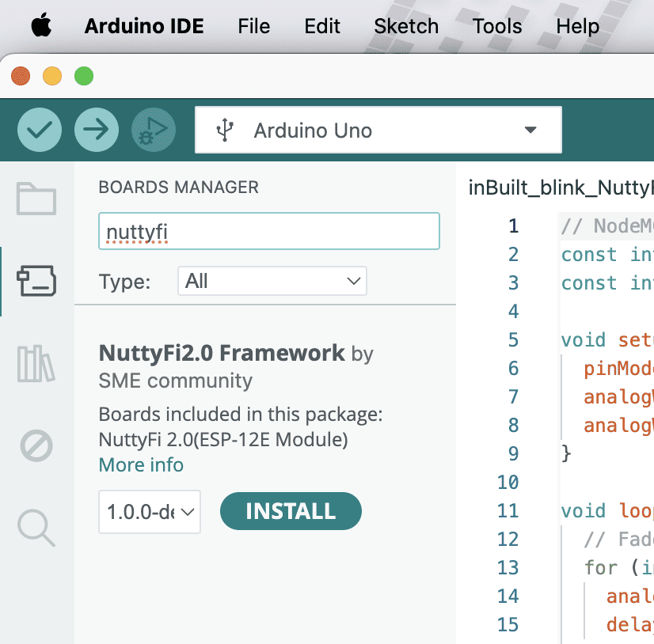Follow the More info link
The height and width of the screenshot is (644, 654).
(x=141, y=465)
